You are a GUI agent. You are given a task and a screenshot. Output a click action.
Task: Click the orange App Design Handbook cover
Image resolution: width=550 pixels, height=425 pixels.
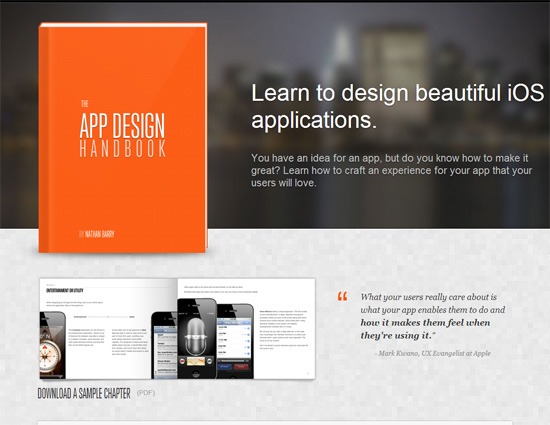(123, 137)
